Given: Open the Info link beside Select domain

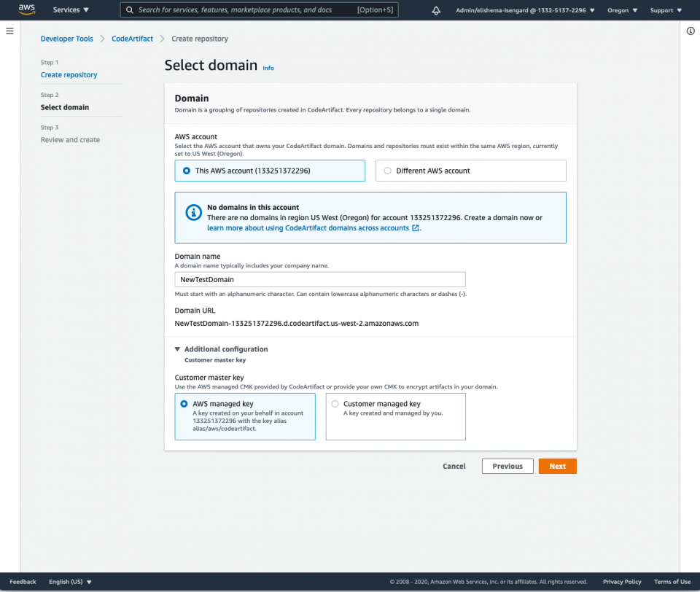Looking at the screenshot, I should pyautogui.click(x=268, y=69).
